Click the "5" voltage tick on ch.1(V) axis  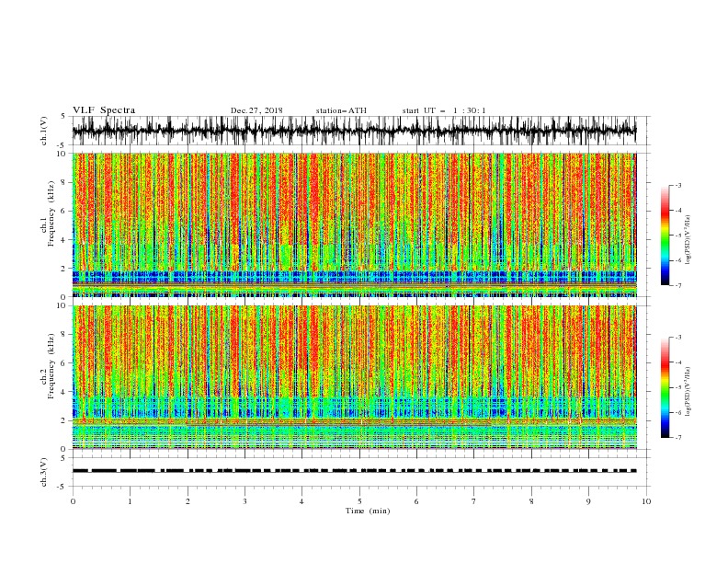coord(63,116)
